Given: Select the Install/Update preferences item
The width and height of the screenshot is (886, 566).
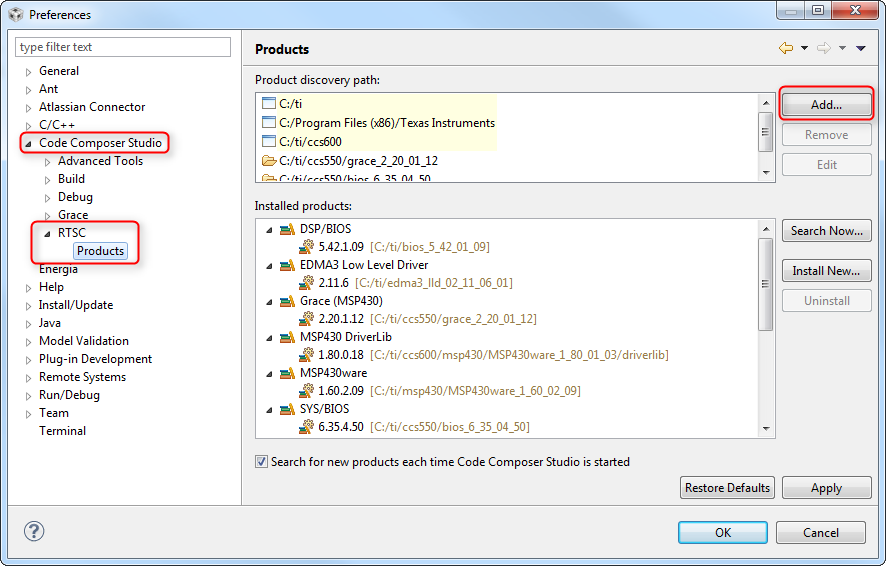Looking at the screenshot, I should (x=76, y=305).
